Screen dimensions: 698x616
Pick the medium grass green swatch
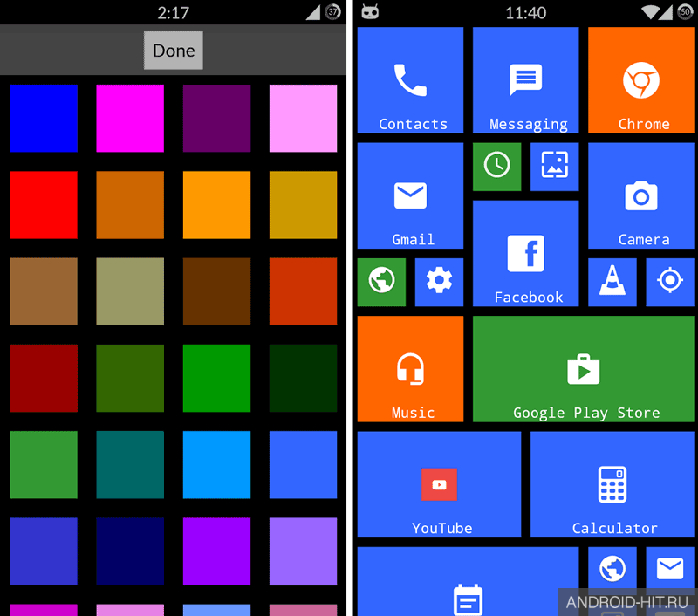point(44,465)
